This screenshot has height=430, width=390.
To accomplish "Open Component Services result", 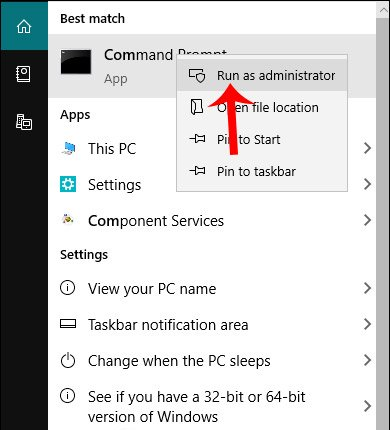I will coord(212,220).
